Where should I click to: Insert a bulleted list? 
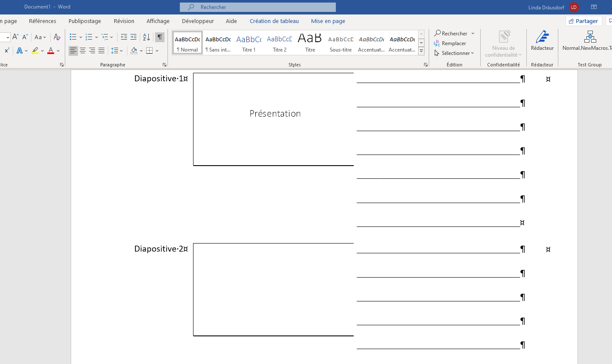pyautogui.click(x=73, y=37)
